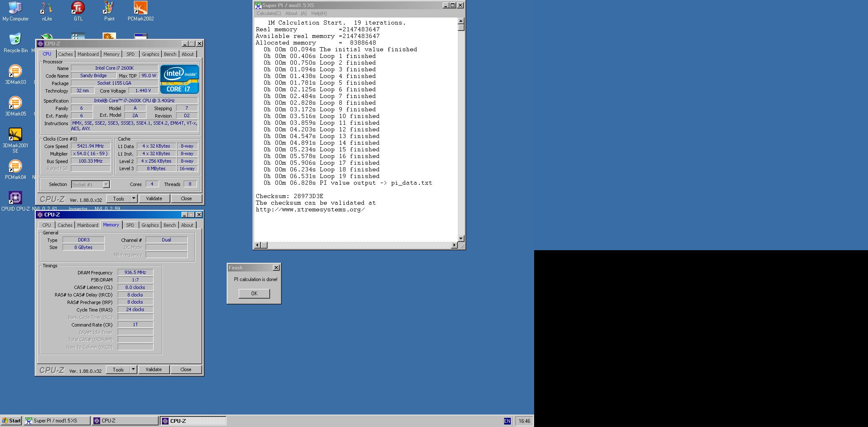868x427 pixels.
Task: Select Caches tab in Memory CPU-Z window
Action: click(x=65, y=225)
